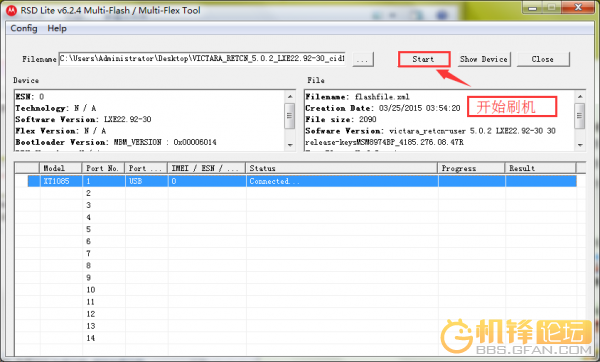Click the Device panel's up scroll arrow
This screenshot has width=600, height=362.
[290, 96]
